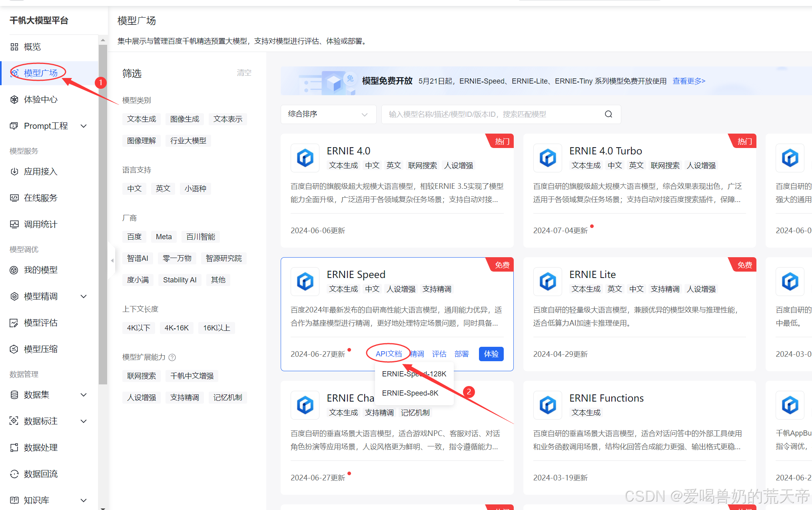The height and width of the screenshot is (510, 812).
Task: Click the sidebar scroll-up arrow
Action: pos(103,40)
